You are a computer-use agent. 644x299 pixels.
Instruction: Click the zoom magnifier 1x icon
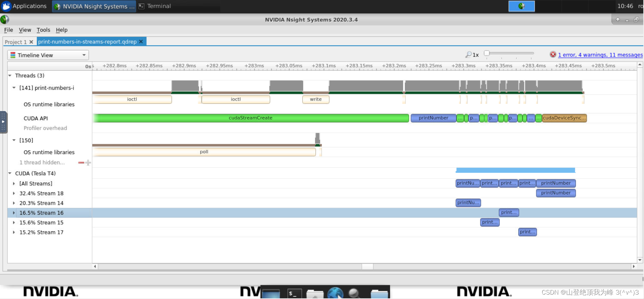469,55
